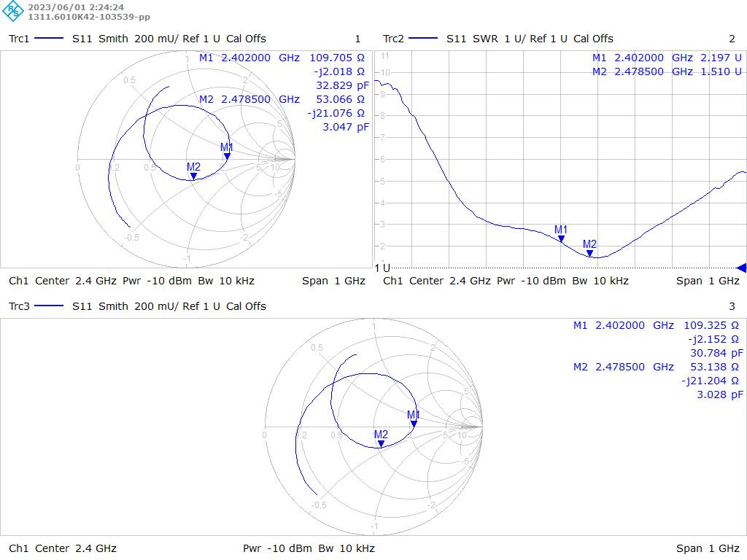Click 'Span 1 GHz' under diagram 1
Image resolution: width=747 pixels, height=560 pixels.
[x=333, y=281]
